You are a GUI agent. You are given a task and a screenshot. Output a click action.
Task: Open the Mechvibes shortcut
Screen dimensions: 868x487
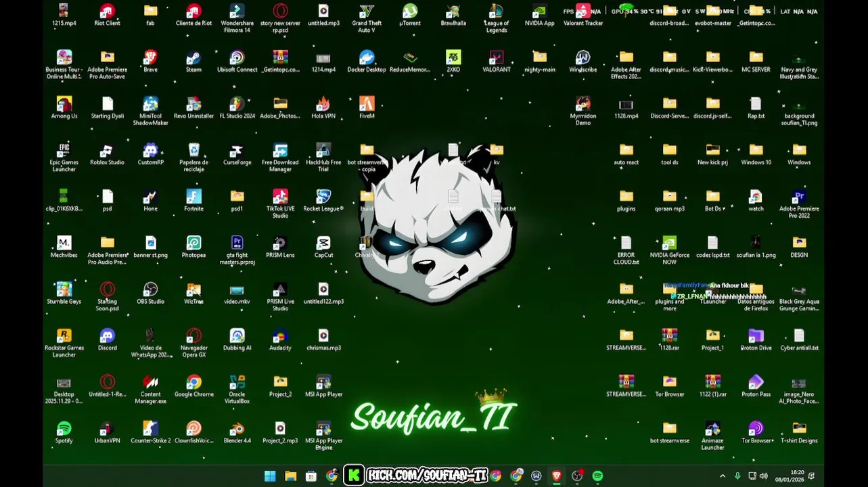click(64, 247)
